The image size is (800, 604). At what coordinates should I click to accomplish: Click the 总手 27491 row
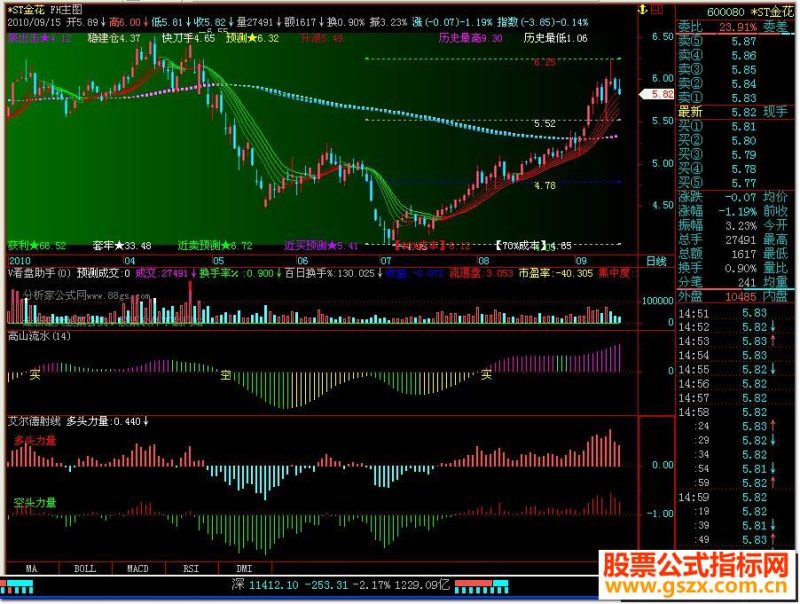tap(737, 240)
